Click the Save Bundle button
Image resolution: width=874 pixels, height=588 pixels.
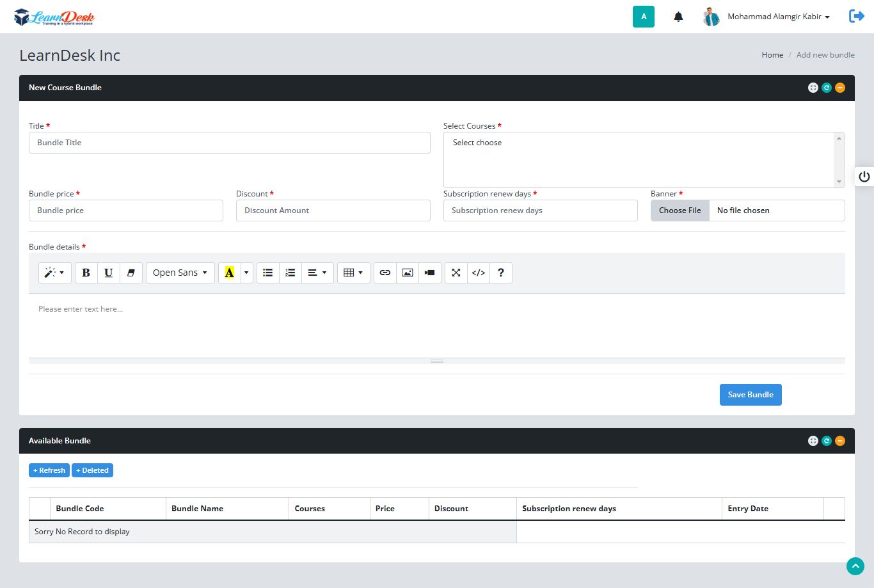pyautogui.click(x=751, y=395)
